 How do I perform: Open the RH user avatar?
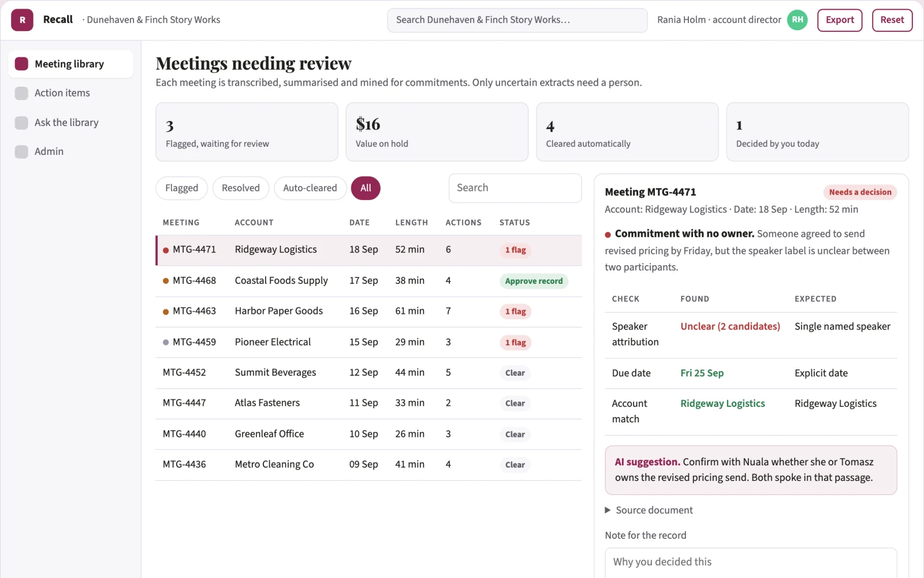coord(797,20)
